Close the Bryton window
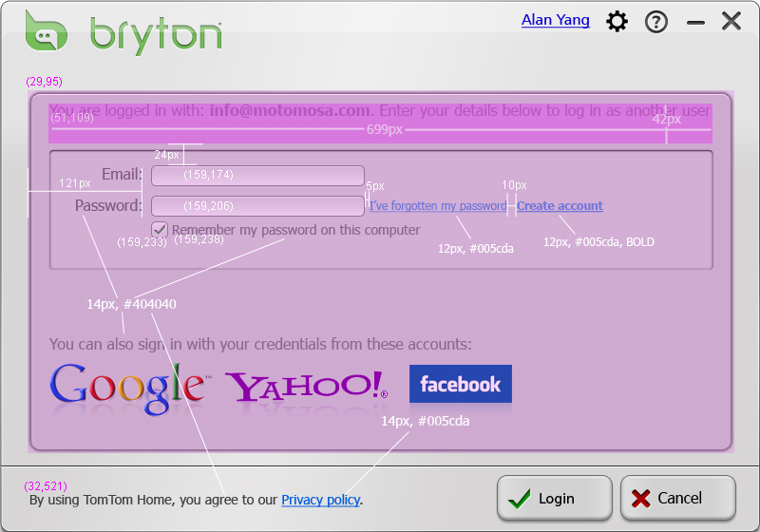760x532 pixels. 731,21
